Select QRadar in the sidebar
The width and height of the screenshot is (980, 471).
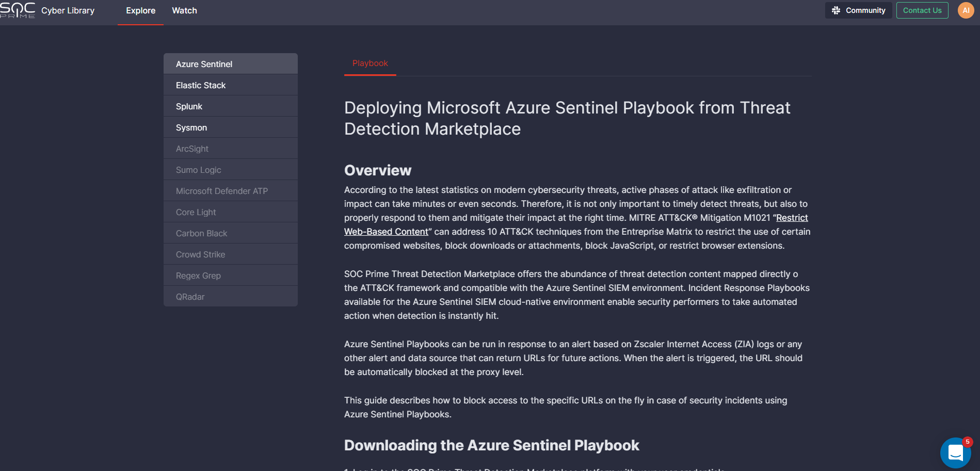(230, 296)
